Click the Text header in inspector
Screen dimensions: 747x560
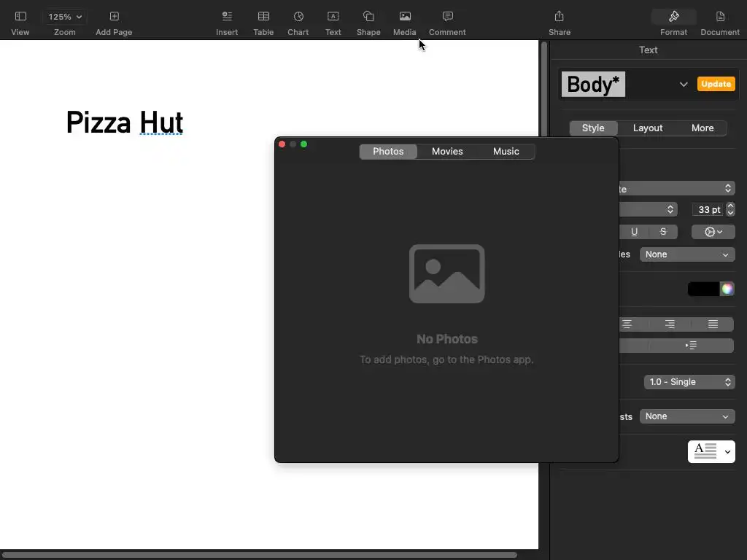tap(648, 50)
